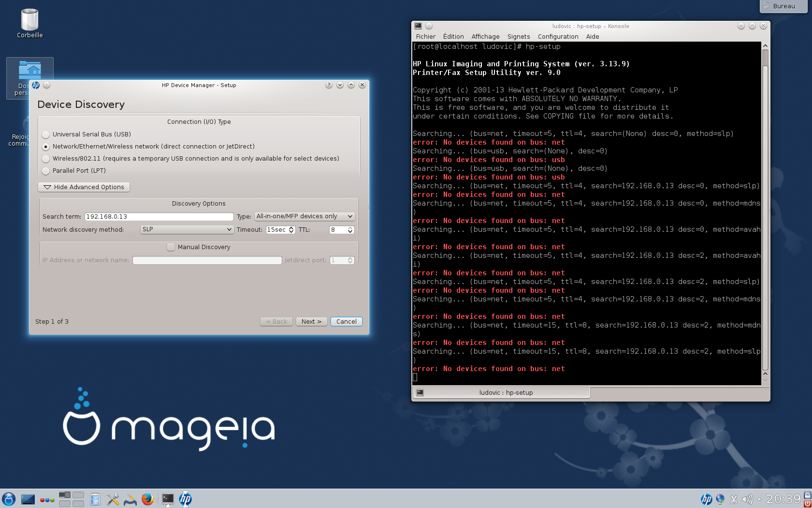Screen dimensions: 812x508
Task: Open the Édition menu in Konsole
Action: pos(453,37)
